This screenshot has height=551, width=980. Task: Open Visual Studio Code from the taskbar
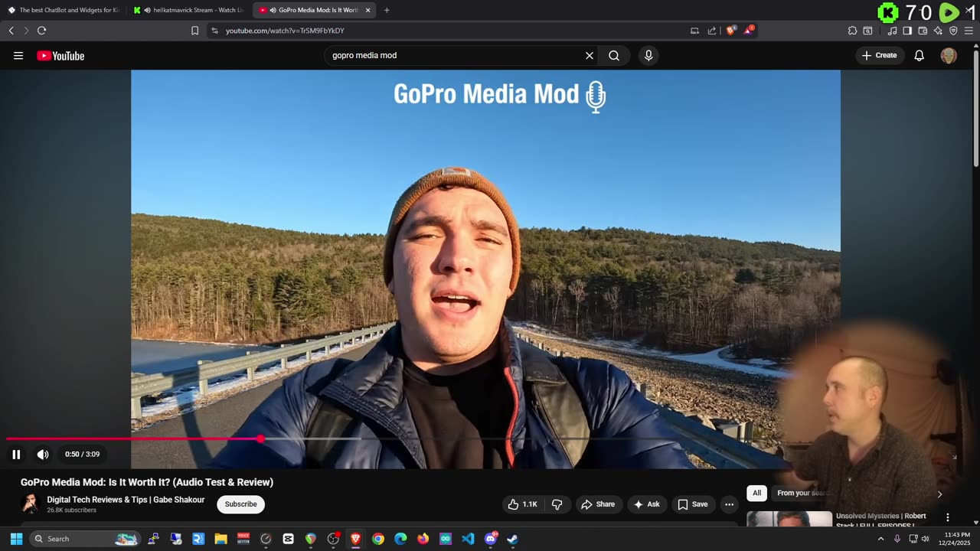pyautogui.click(x=468, y=539)
